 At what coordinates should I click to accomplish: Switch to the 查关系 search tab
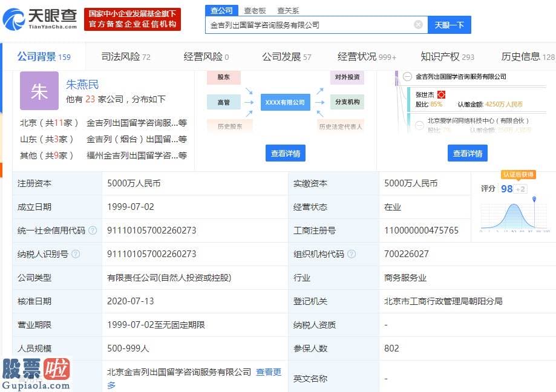coord(288,11)
